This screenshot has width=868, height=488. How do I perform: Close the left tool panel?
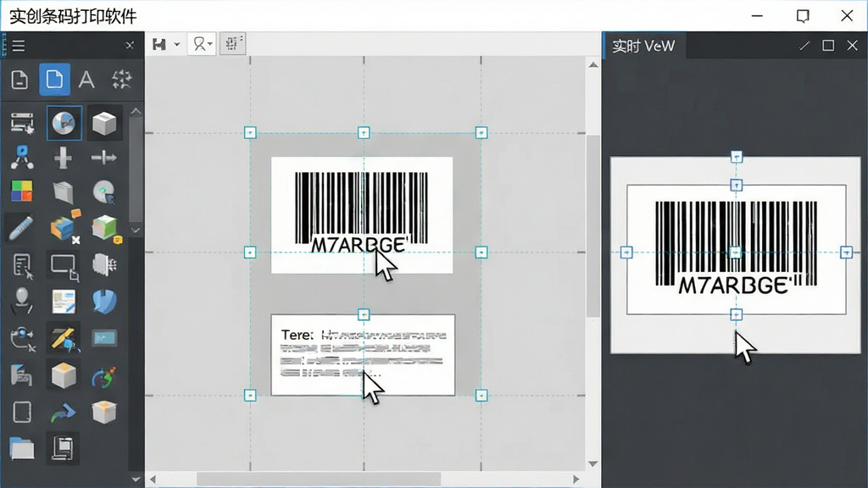point(130,45)
